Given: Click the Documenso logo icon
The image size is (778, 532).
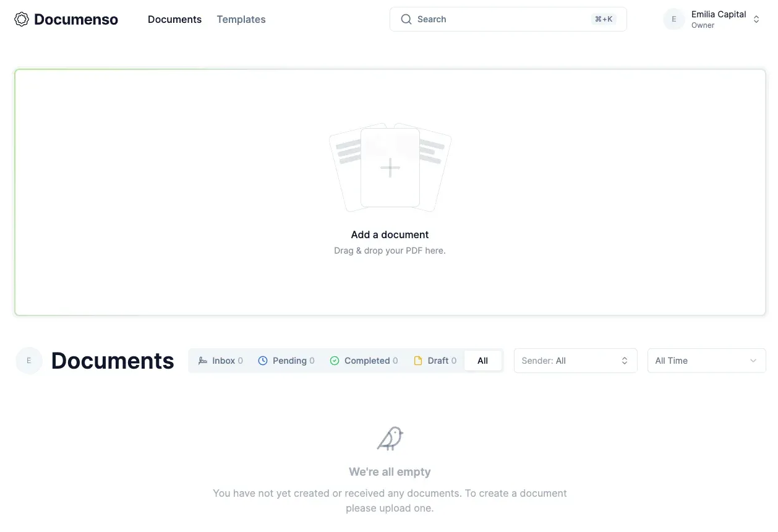Looking at the screenshot, I should [x=22, y=19].
